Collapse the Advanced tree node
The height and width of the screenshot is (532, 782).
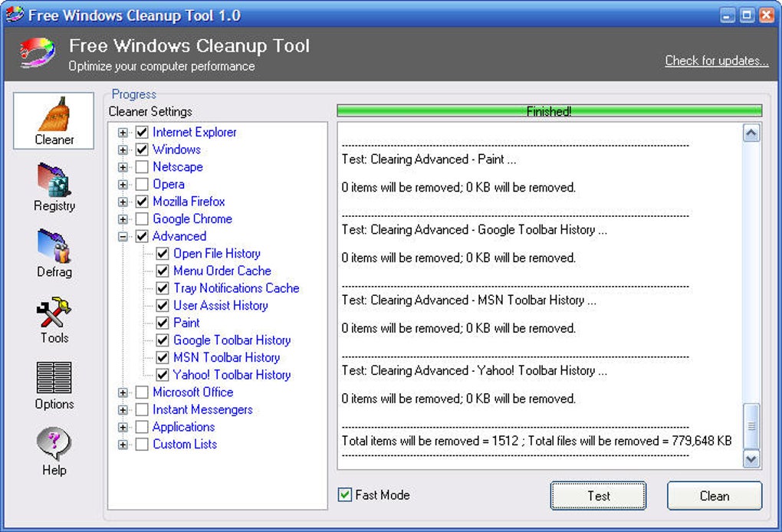[123, 237]
